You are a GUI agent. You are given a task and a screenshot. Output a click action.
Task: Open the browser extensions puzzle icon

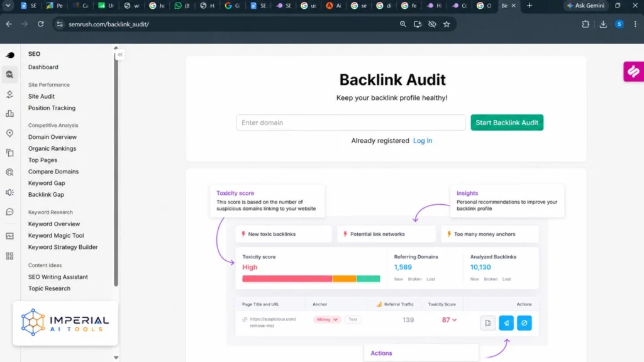586,25
